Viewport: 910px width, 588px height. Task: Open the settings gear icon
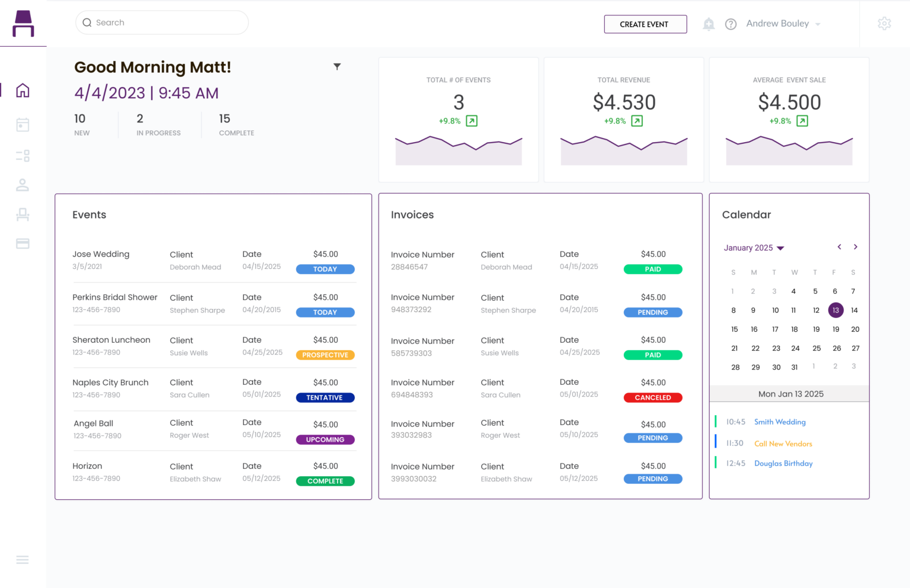coord(884,23)
